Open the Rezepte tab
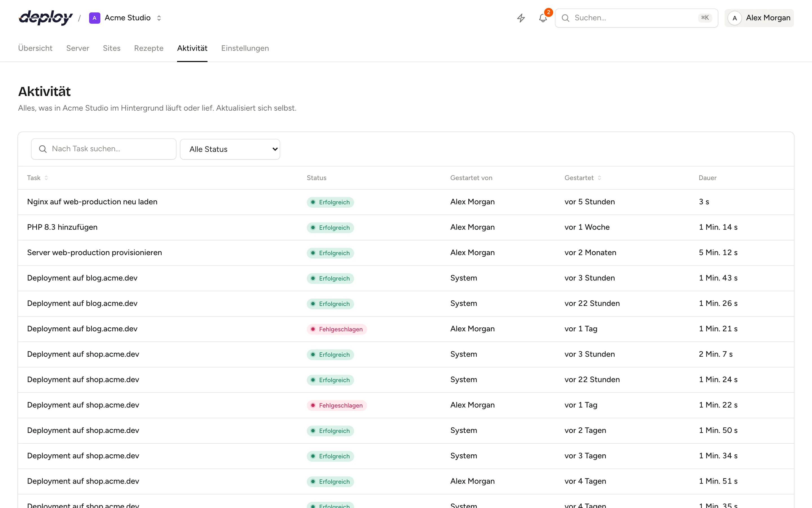 point(149,48)
